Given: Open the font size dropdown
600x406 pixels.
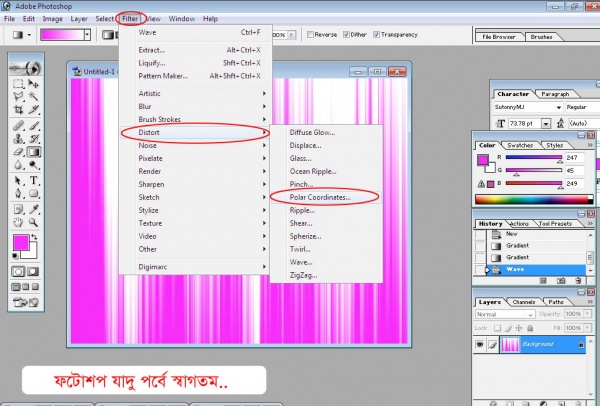Looking at the screenshot, I should (x=546, y=124).
